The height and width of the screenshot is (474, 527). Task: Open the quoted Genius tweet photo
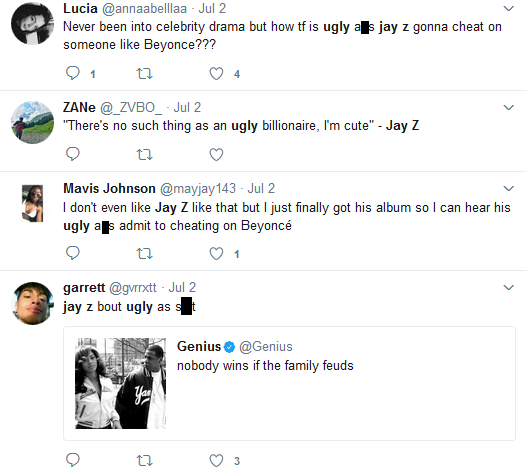pyautogui.click(x=120, y=383)
